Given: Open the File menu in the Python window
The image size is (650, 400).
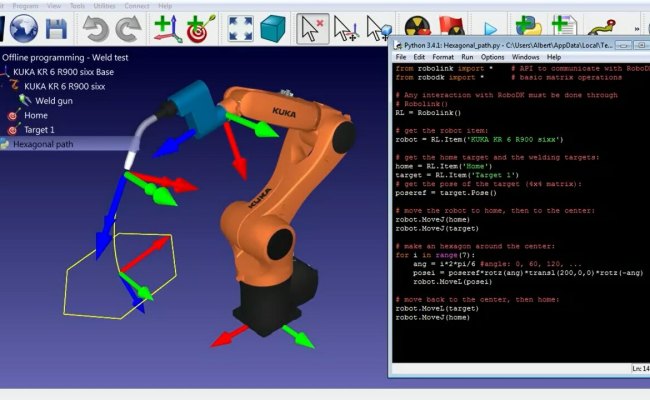Looking at the screenshot, I should [x=400, y=57].
